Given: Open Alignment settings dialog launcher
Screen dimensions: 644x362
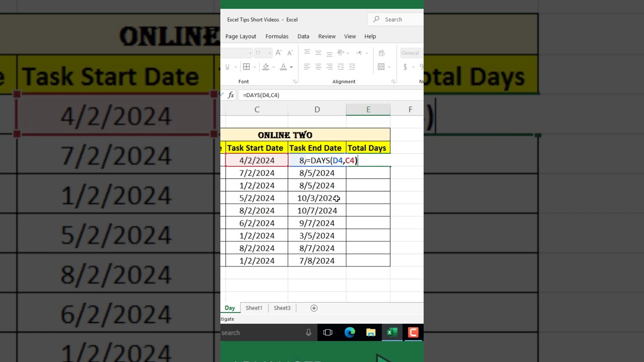Looking at the screenshot, I should [x=393, y=81].
